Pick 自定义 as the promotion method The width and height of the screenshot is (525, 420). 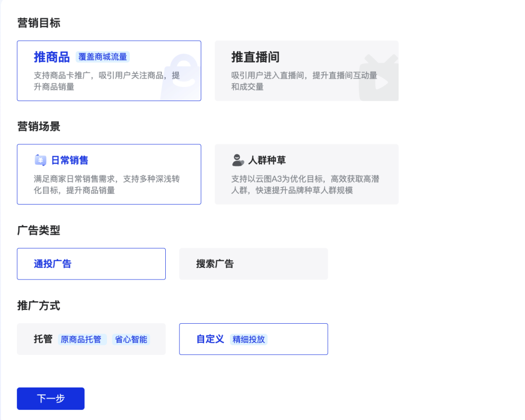coord(210,339)
